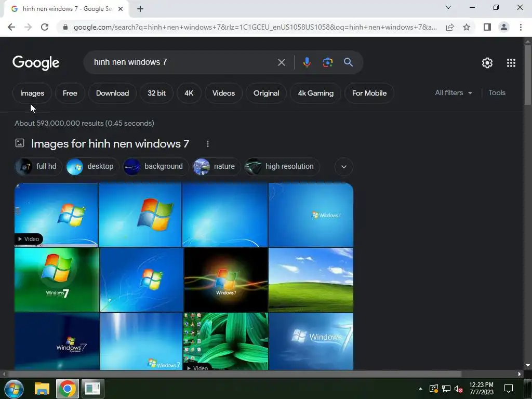Viewport: 532px width, 399px height.
Task: Open the Chrome side panel icon
Action: point(487,27)
